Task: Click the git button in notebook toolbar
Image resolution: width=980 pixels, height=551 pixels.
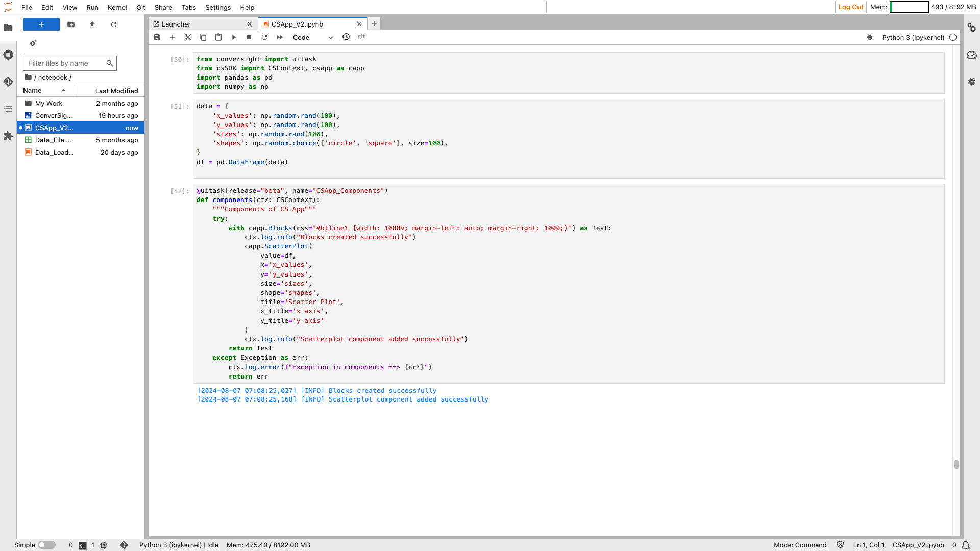Action: click(x=361, y=37)
